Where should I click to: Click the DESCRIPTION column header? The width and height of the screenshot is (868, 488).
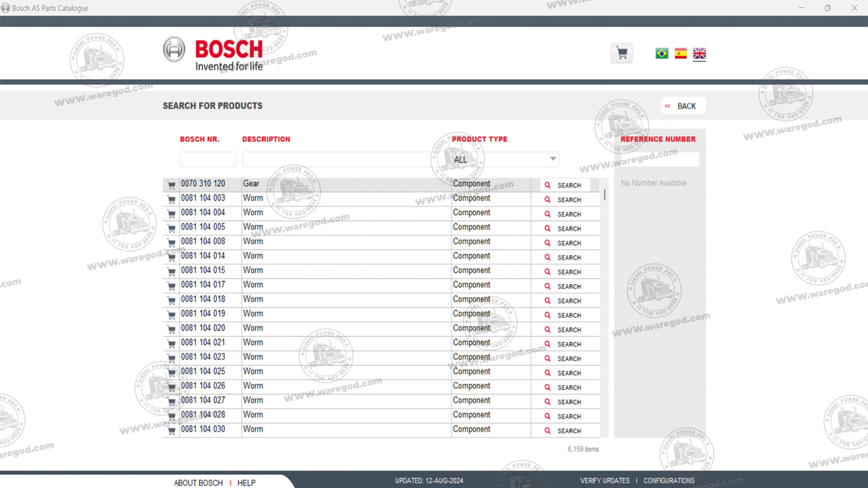pos(266,139)
